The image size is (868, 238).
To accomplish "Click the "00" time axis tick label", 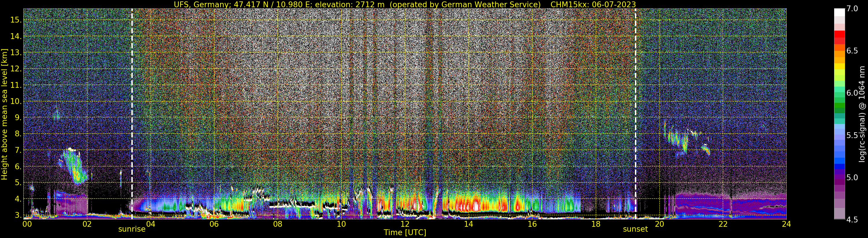I will pos(27,224).
